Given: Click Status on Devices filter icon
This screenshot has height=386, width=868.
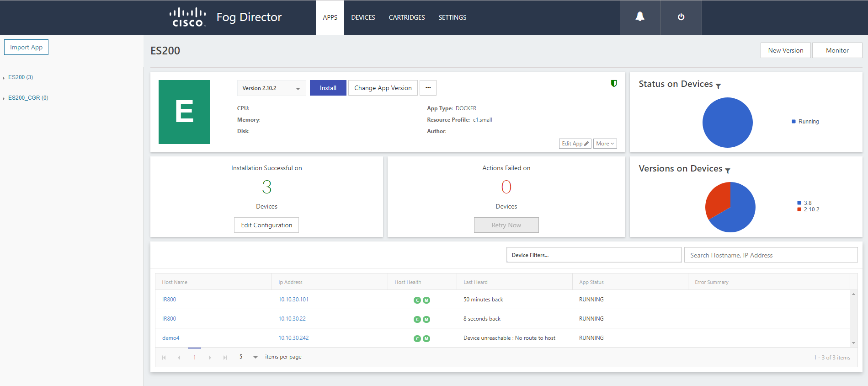Looking at the screenshot, I should 718,86.
